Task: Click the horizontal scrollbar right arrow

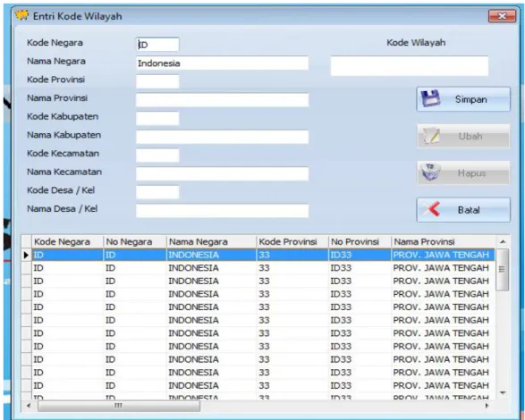Action: point(487,406)
